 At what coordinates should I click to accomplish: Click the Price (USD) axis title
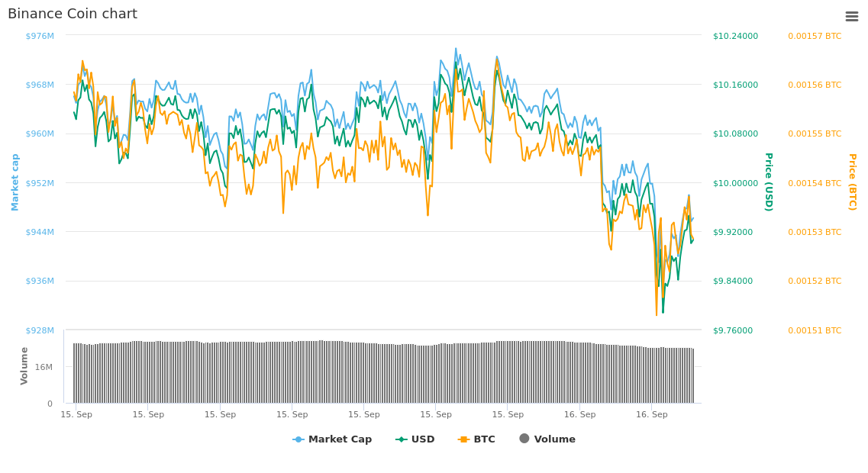pos(768,182)
